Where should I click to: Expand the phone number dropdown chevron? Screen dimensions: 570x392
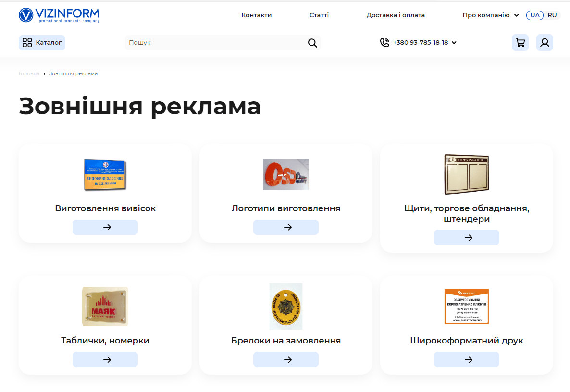point(454,43)
